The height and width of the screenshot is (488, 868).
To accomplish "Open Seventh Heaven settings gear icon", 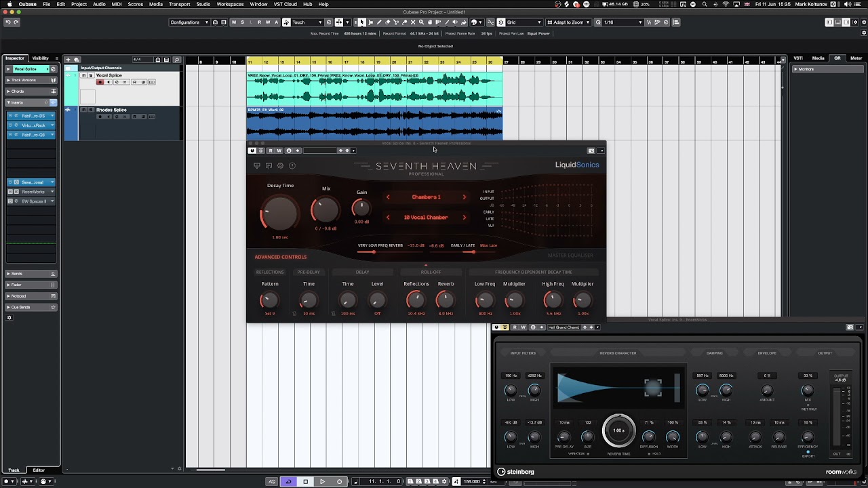I will click(280, 166).
